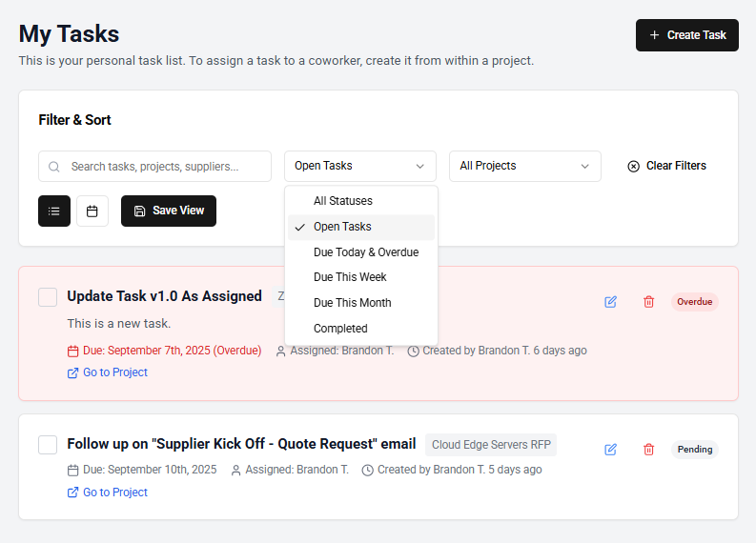
Task: Choose Due Today & Overdue filter option
Action: pyautogui.click(x=365, y=252)
